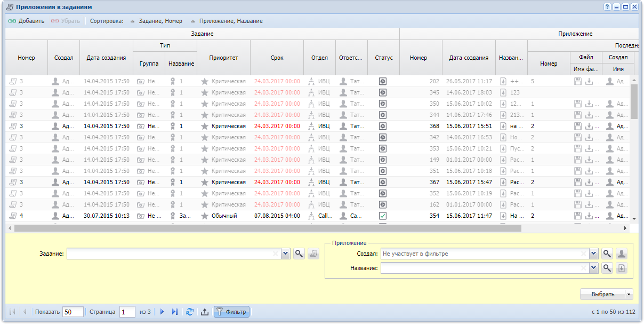Viewport: 644px width, 324px height.
Task: Click the user card icon beside Создал
Action: click(x=622, y=254)
